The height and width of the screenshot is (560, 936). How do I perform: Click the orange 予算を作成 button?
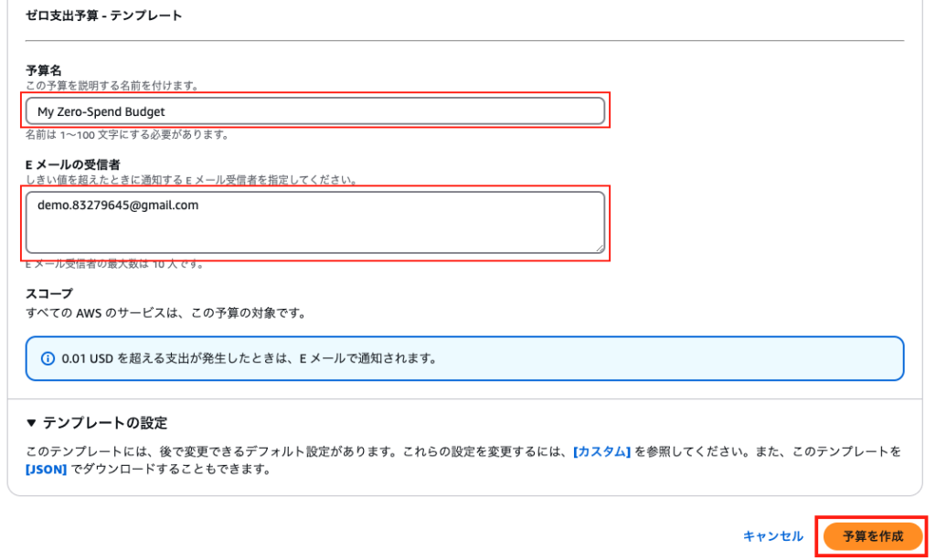tap(873, 536)
